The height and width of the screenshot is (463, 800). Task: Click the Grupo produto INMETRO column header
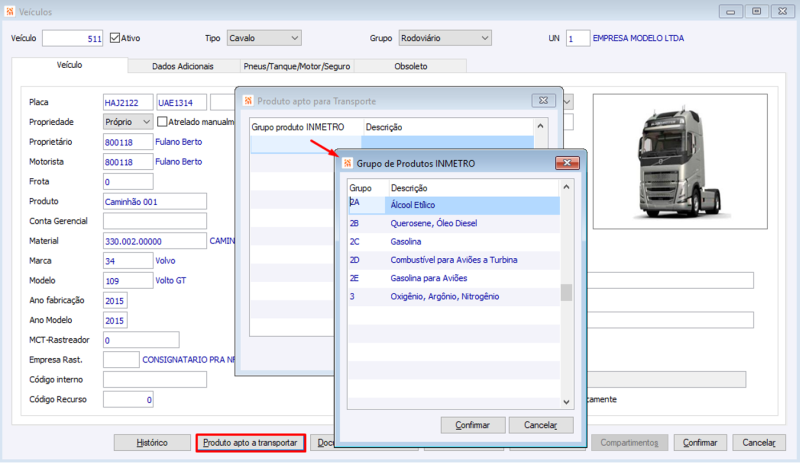[306, 127]
